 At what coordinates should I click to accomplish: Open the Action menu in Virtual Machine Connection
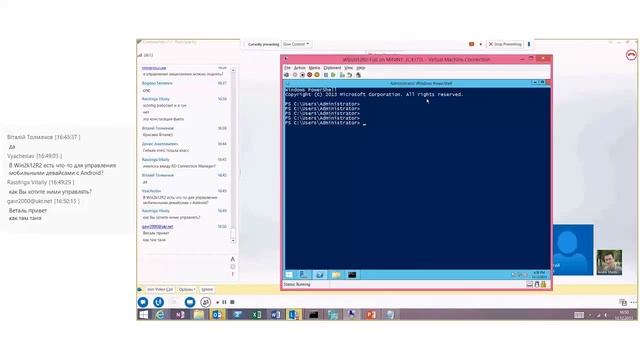[x=299, y=68]
